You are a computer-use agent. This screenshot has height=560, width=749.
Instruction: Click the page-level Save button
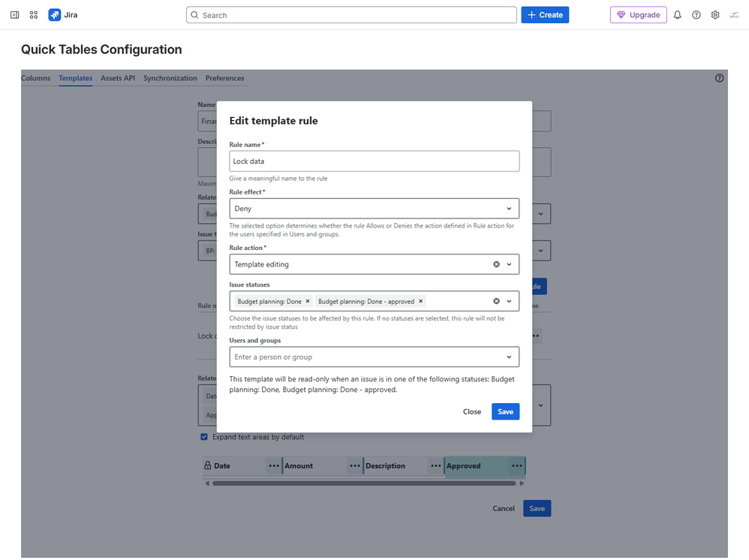click(537, 508)
